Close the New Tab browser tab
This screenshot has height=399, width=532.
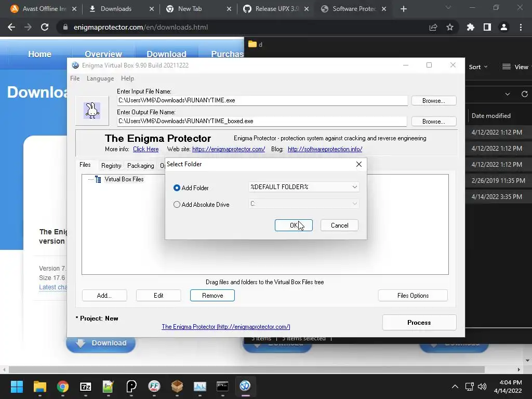(x=229, y=9)
